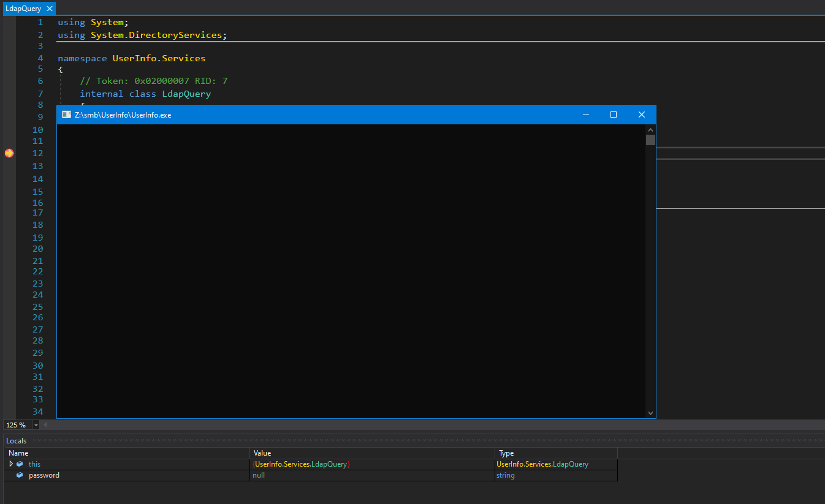This screenshot has height=504, width=825.
Task: Click the Locals panel title
Action: (17, 441)
